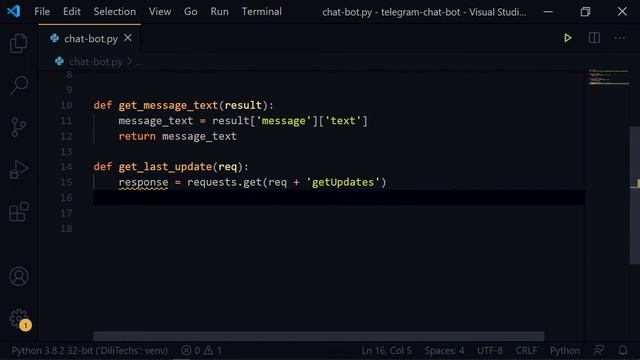Open the View menu
Screen dimensions: 640x360
(160, 11)
